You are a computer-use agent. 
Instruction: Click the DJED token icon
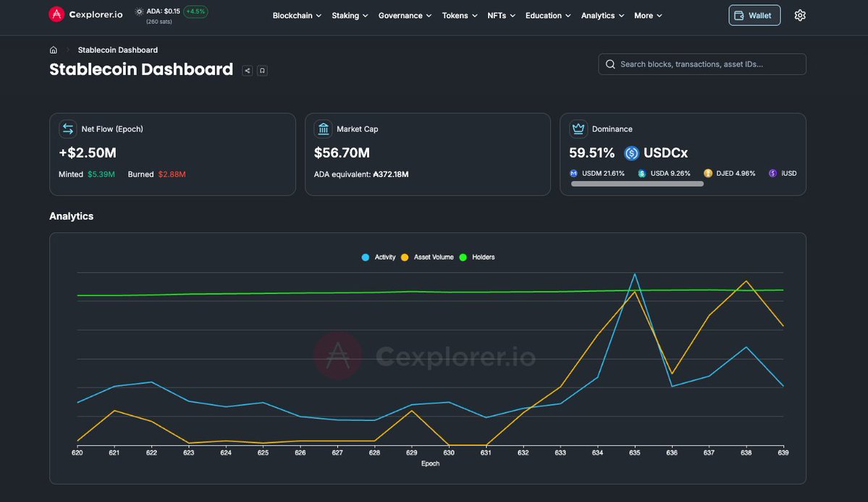(707, 173)
